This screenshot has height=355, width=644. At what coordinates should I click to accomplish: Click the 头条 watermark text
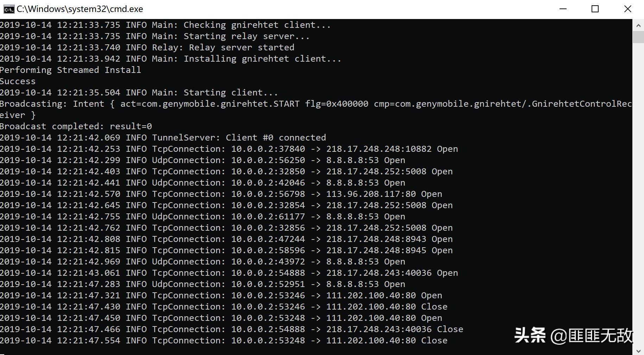point(530,335)
